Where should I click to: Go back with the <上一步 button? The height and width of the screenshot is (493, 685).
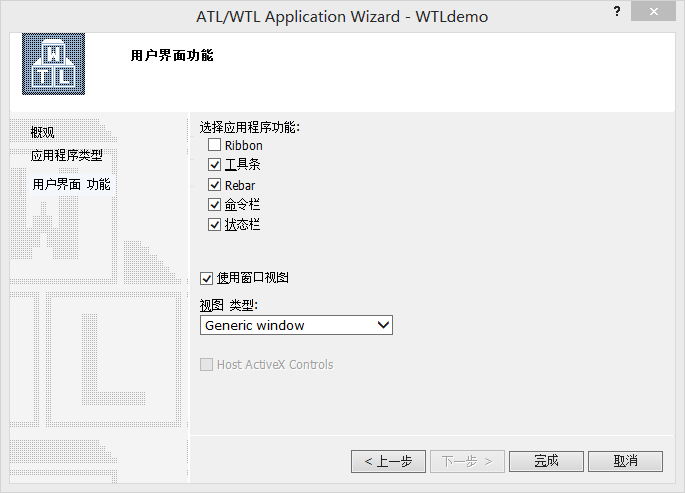[388, 461]
